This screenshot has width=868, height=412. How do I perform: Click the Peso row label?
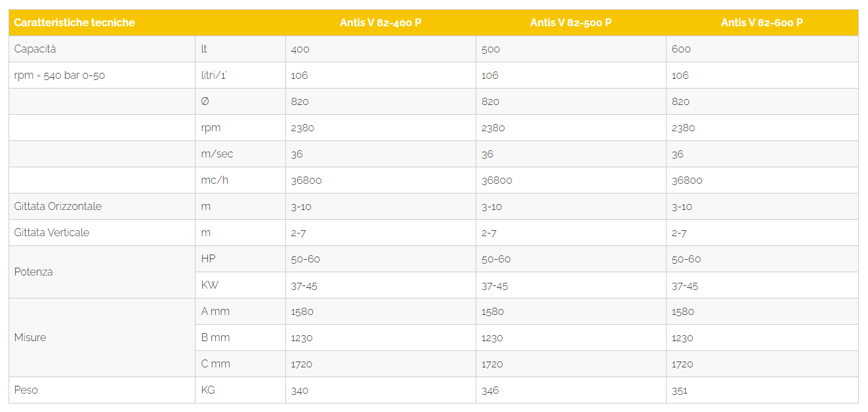(x=102, y=390)
